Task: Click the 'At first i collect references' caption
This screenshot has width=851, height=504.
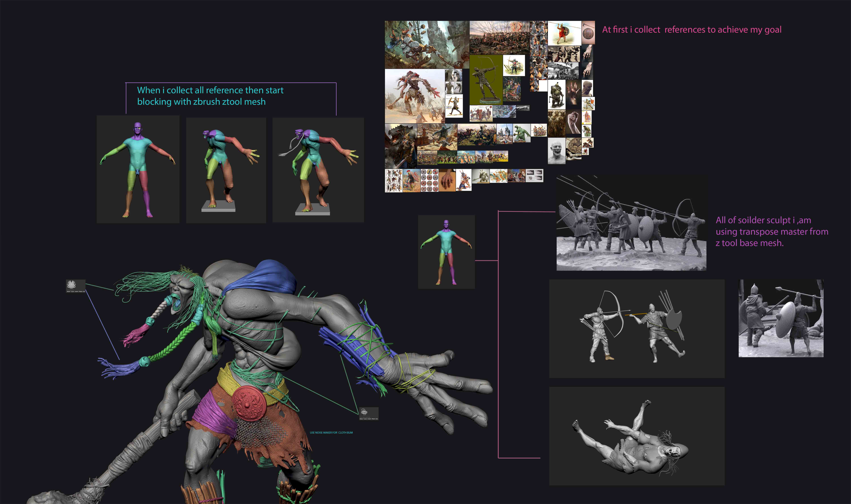Action: click(692, 30)
